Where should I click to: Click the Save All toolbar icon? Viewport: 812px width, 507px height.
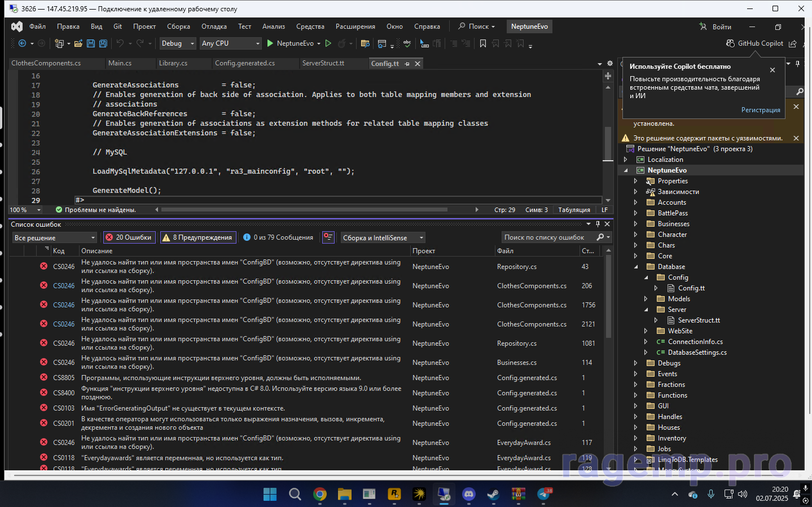(103, 43)
